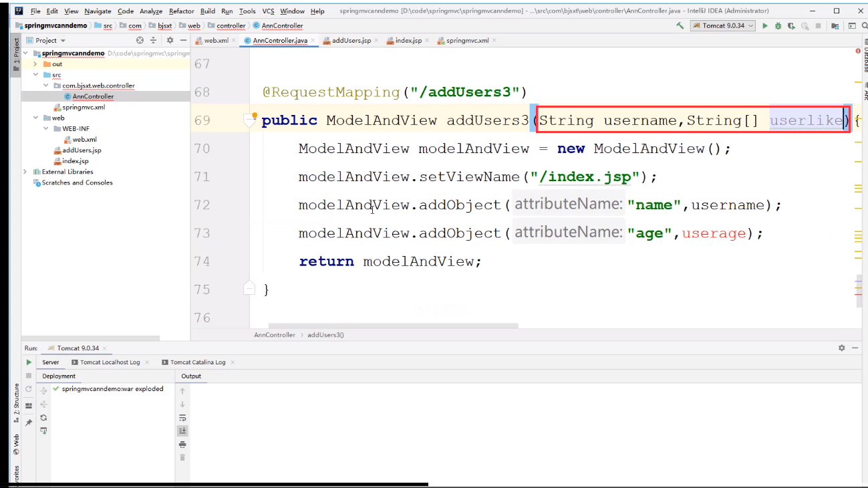Click the Build Project hammer icon
Viewport: 868px width, 488px height.
[x=680, y=25]
